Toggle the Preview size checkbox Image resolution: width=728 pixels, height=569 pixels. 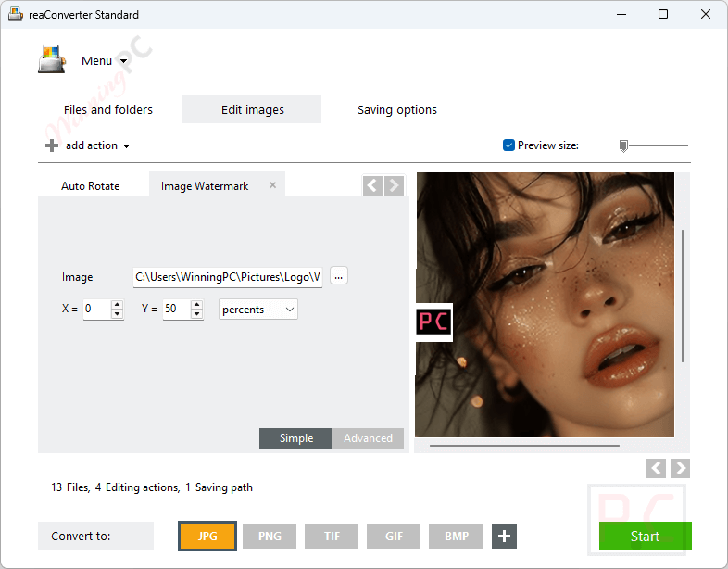tap(508, 145)
